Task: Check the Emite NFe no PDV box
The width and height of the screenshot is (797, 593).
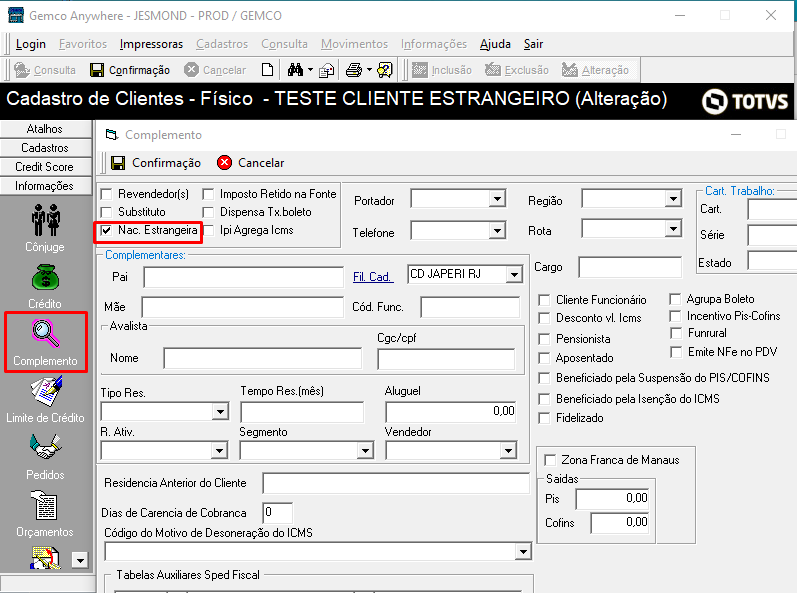Action: click(676, 352)
